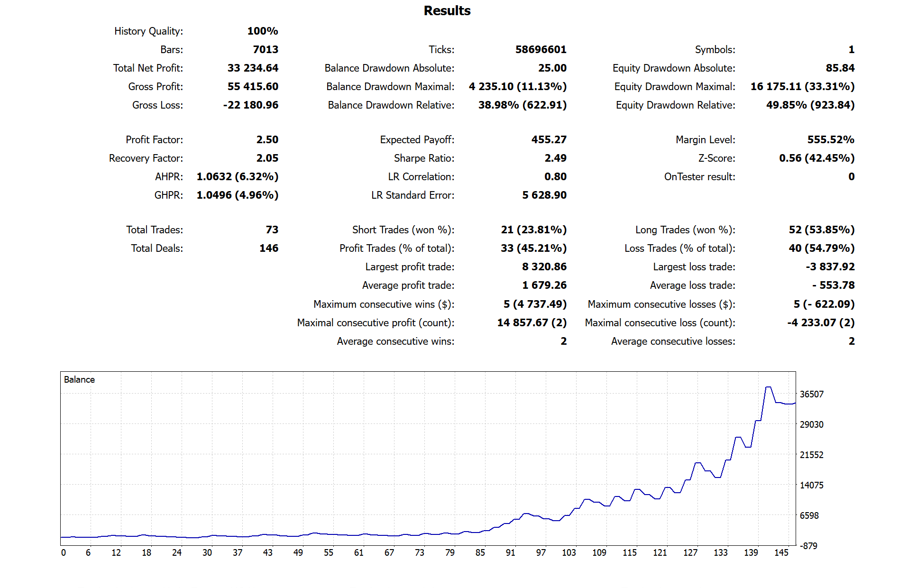Screen dimensions: 917x588
Task: Click the Results heading
Action: coord(447,10)
